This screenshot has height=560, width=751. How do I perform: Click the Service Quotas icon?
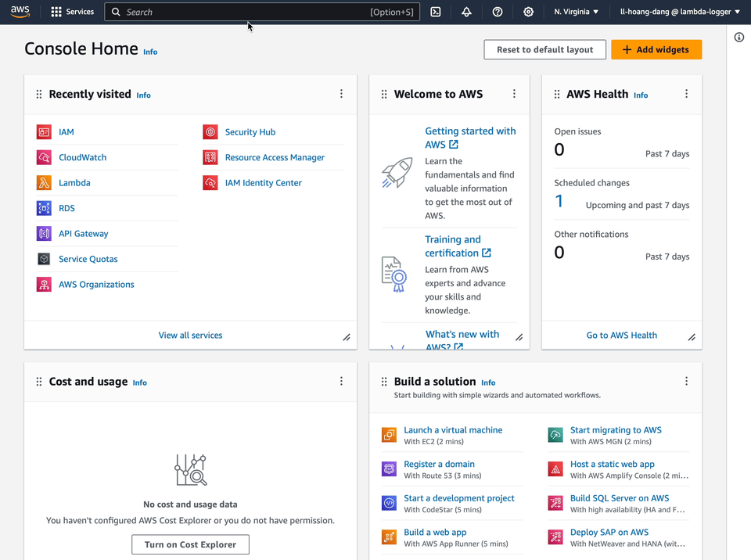click(x=44, y=259)
